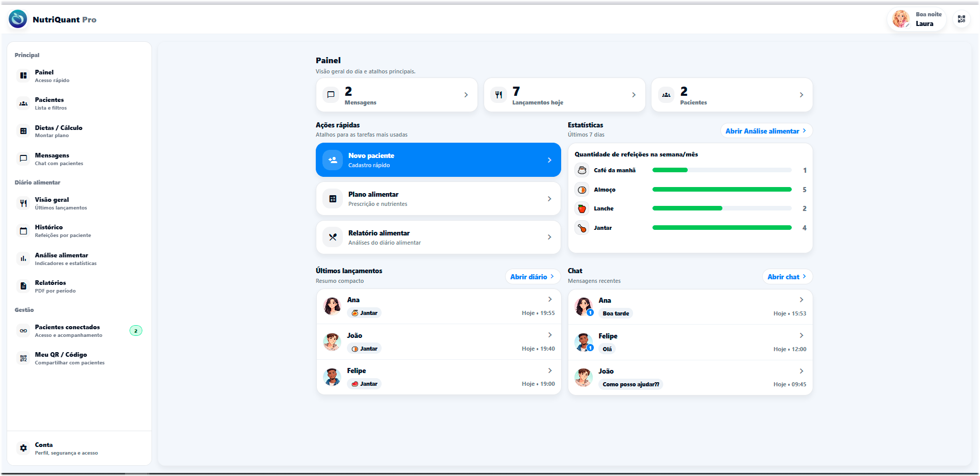The width and height of the screenshot is (980, 476).
Task: Click the Análise alimentar chart icon
Action: (23, 259)
